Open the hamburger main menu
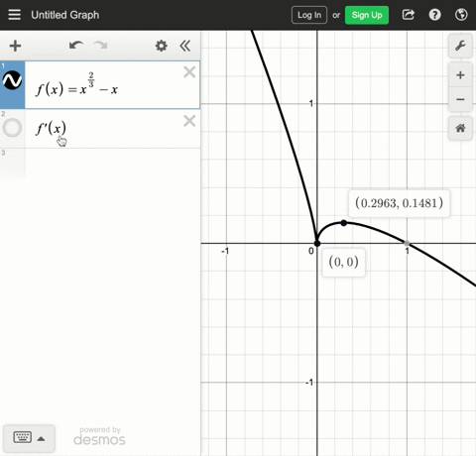This screenshot has width=476, height=456. [x=14, y=15]
